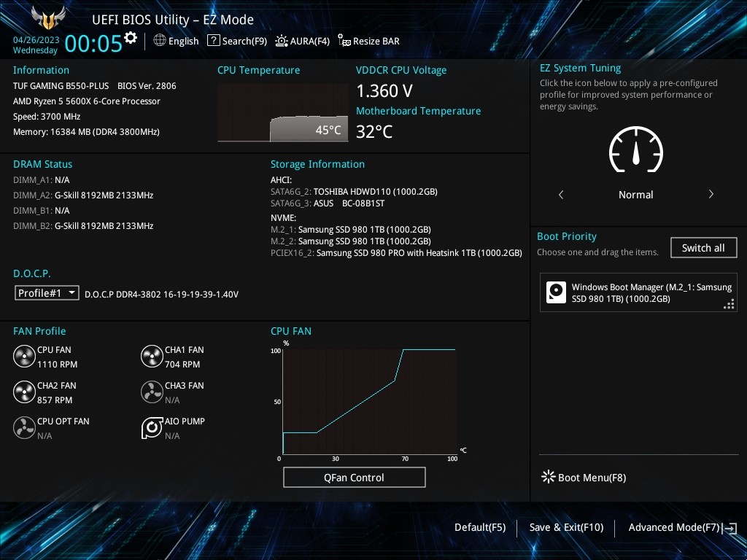This screenshot has height=560, width=747.
Task: Click the Normal tuning profile label
Action: (636, 194)
